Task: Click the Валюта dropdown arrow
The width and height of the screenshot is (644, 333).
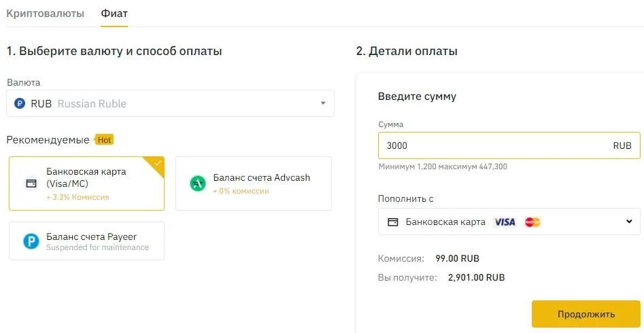Action: tap(323, 103)
